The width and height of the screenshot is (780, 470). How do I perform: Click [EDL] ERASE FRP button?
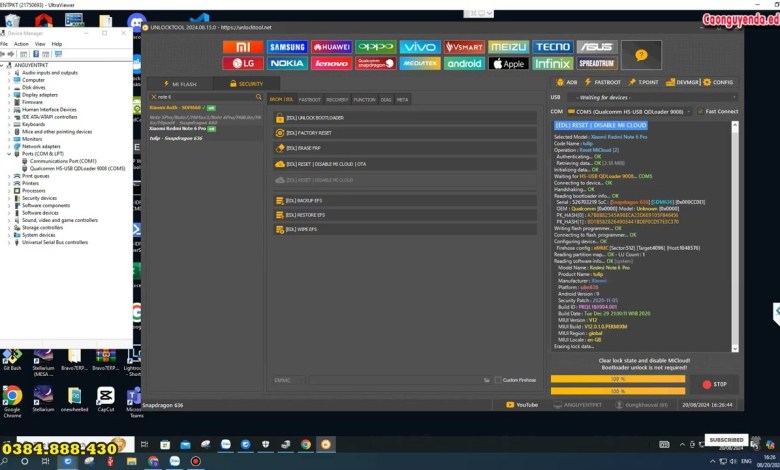[x=404, y=148]
